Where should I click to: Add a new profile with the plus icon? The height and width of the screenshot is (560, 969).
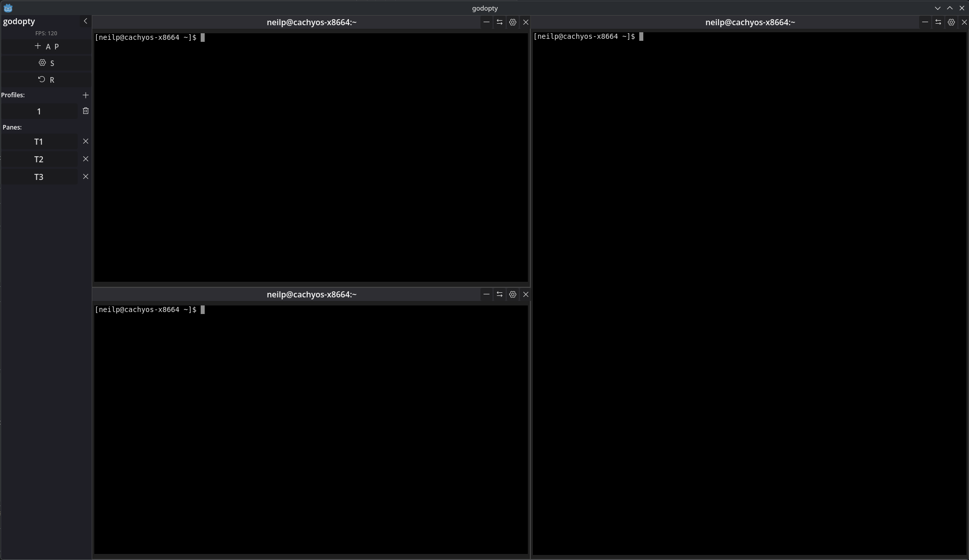[85, 95]
